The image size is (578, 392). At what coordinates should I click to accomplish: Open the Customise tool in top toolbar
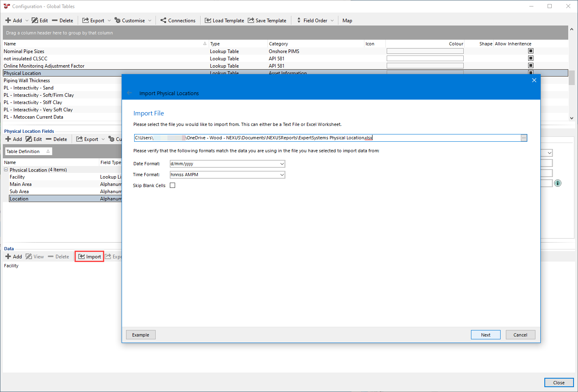(130, 20)
